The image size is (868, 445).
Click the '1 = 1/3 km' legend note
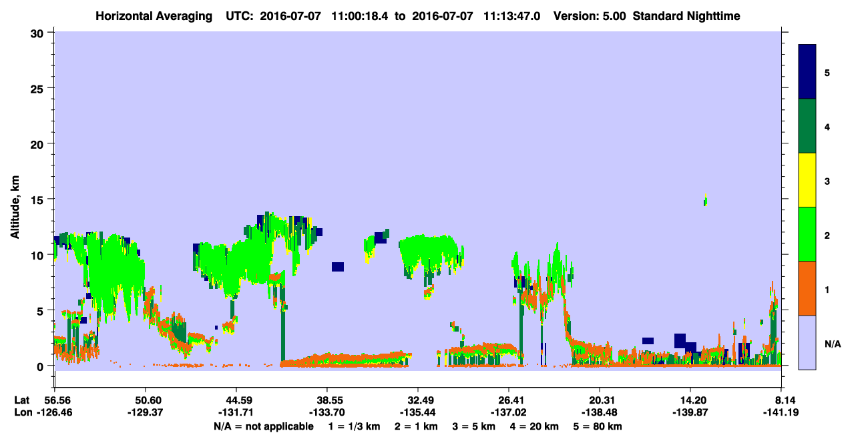[x=353, y=426]
